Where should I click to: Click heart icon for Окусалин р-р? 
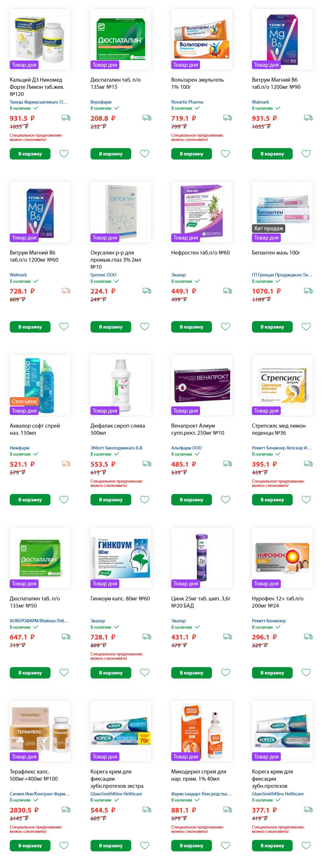coord(145,326)
